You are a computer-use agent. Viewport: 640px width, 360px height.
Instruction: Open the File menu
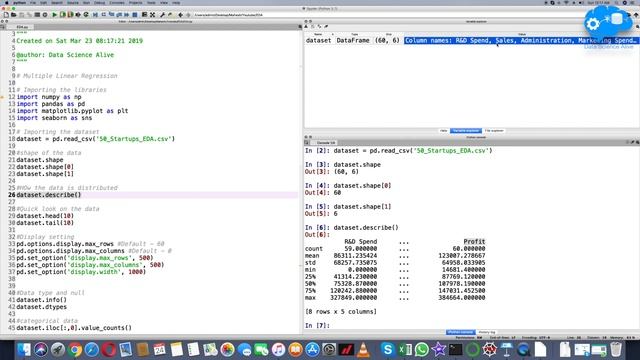tap(33, 3)
